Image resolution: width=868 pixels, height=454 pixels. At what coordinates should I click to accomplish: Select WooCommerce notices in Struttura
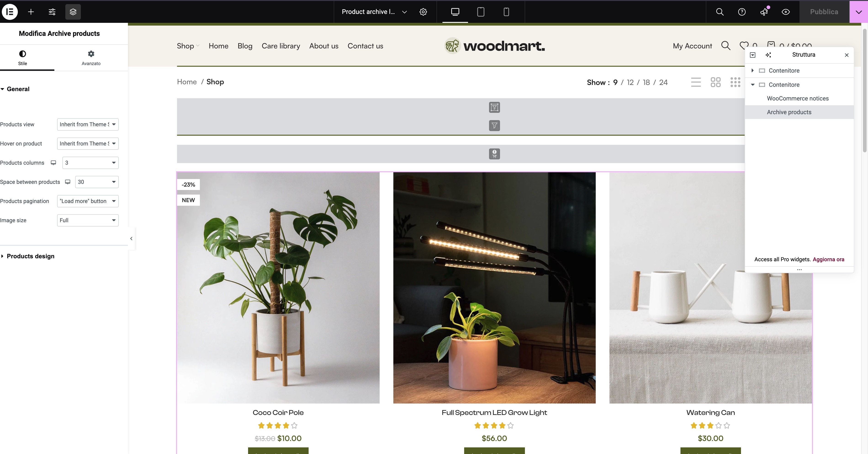[x=798, y=98]
